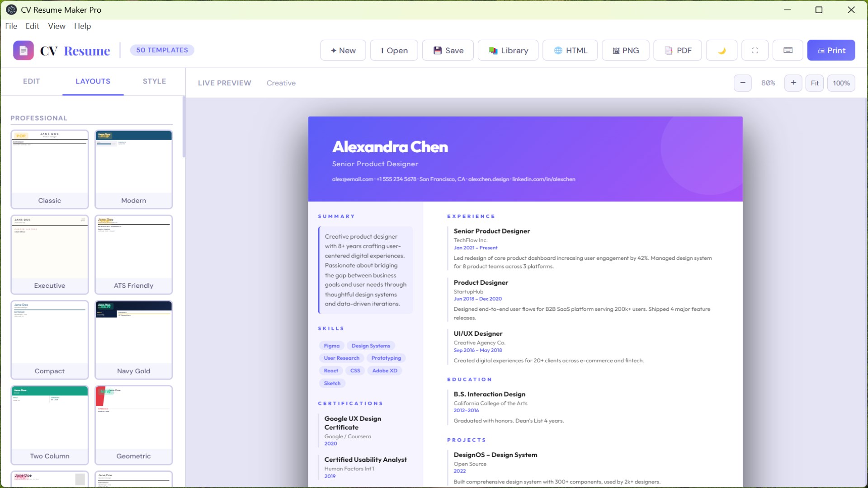Open the template Library

pyautogui.click(x=508, y=51)
